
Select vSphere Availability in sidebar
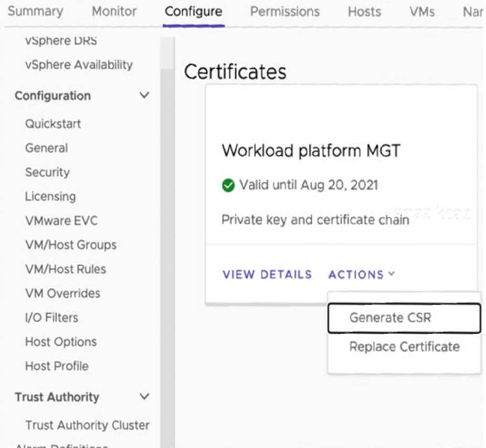79,65
